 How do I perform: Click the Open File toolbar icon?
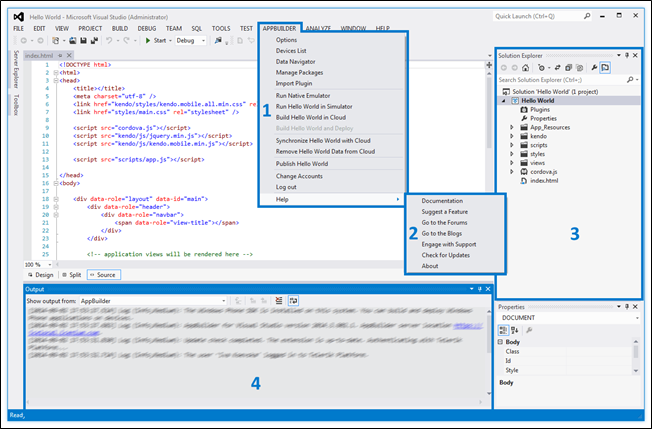click(73, 40)
